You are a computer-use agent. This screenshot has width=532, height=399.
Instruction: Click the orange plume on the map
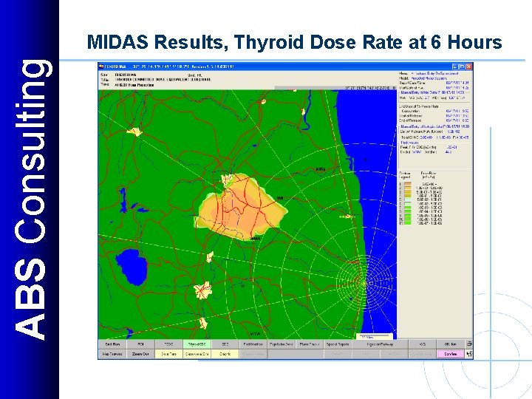click(x=242, y=208)
